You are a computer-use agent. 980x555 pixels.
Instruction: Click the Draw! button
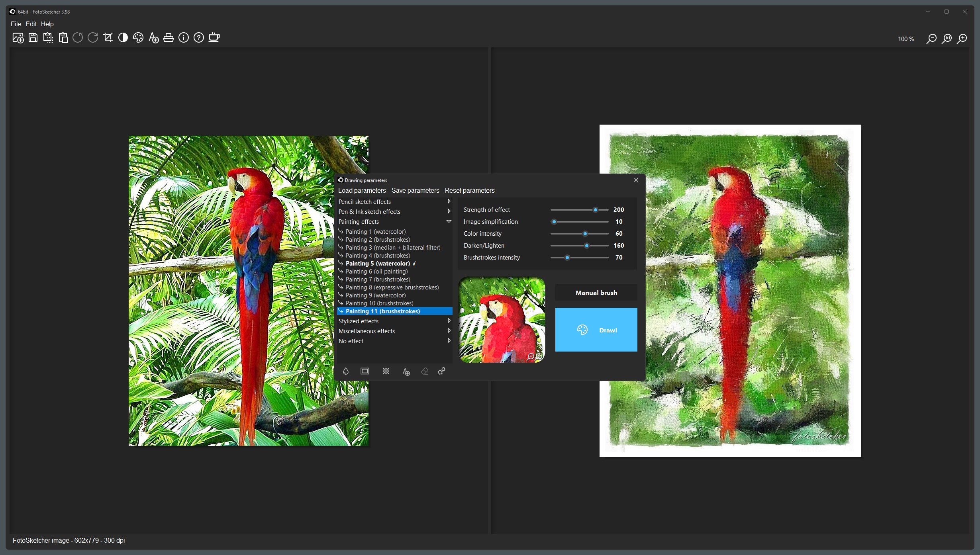[596, 330]
